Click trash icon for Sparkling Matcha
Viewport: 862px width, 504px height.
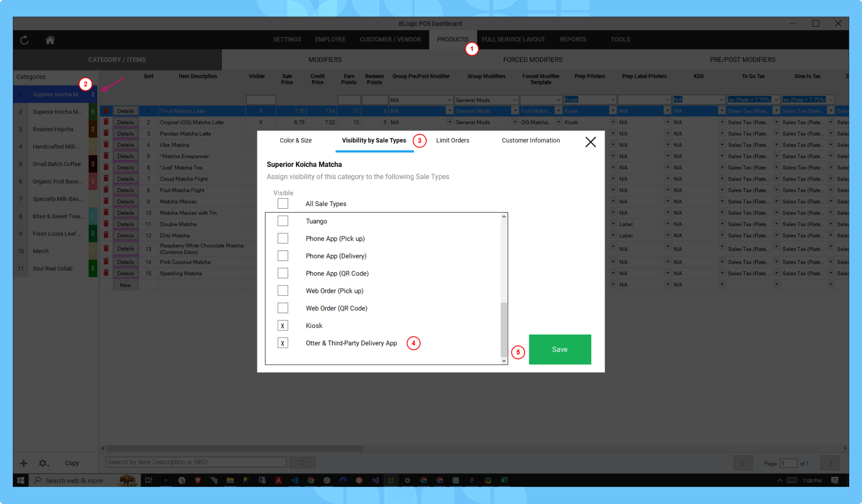(106, 273)
